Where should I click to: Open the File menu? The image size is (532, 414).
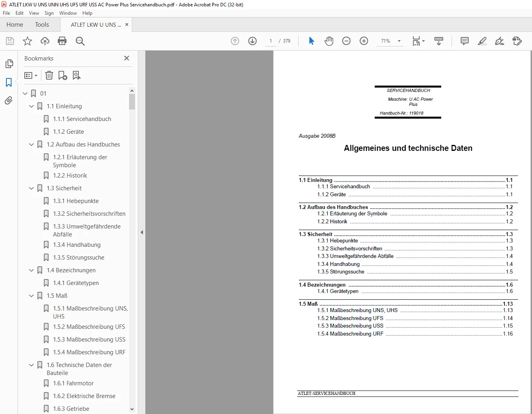(x=6, y=13)
